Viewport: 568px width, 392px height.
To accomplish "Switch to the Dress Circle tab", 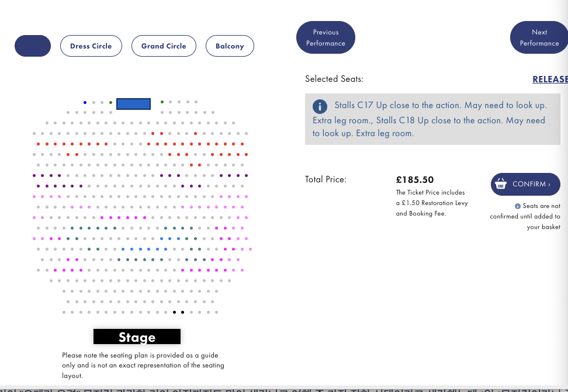I will pos(91,46).
